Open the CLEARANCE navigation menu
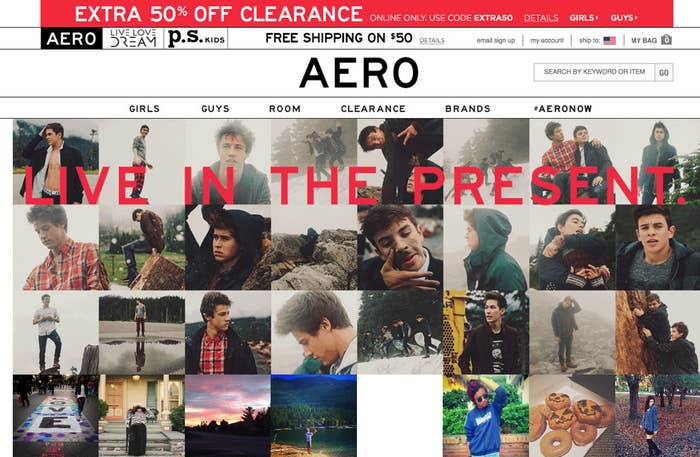This screenshot has width=700, height=457. click(373, 108)
